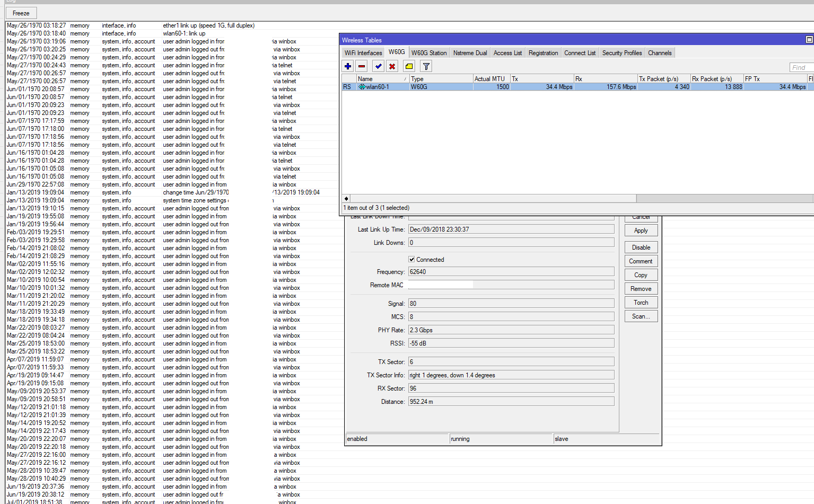Open the Security Profiles tab
This screenshot has width=814, height=504.
point(622,53)
